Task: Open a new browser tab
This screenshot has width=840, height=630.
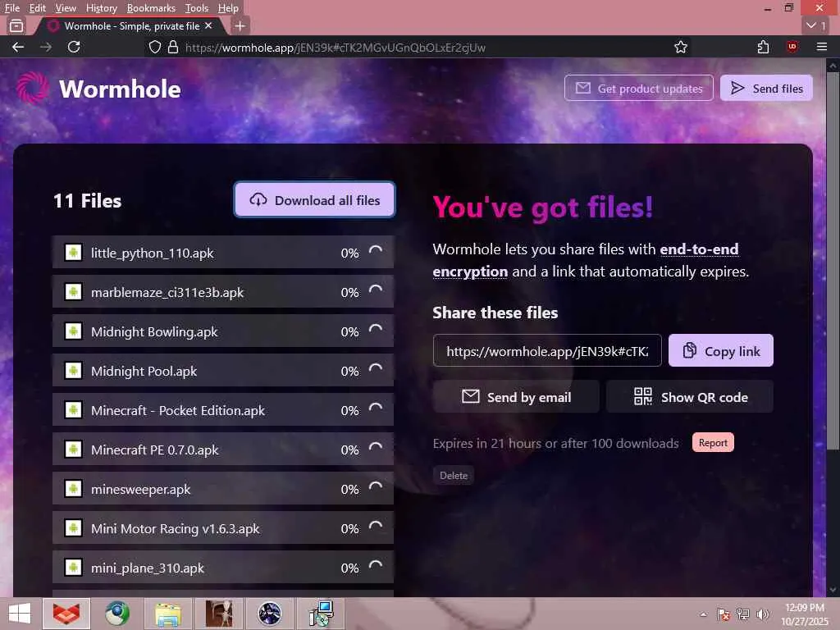Action: (240, 25)
